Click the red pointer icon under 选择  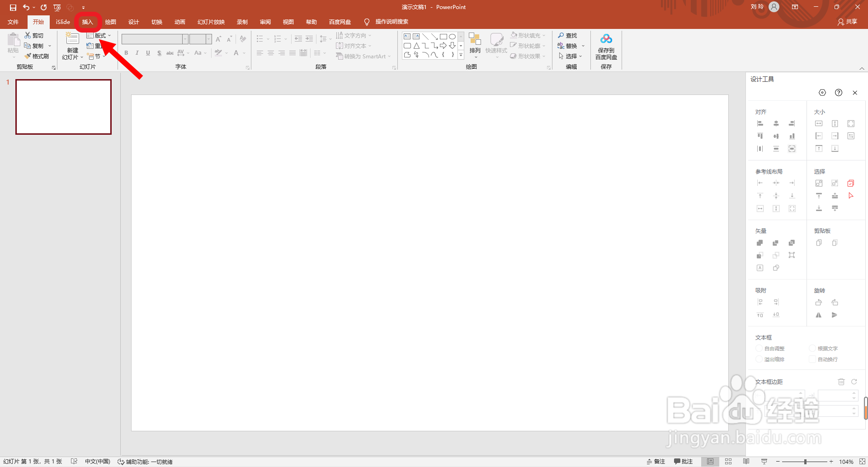point(851,196)
